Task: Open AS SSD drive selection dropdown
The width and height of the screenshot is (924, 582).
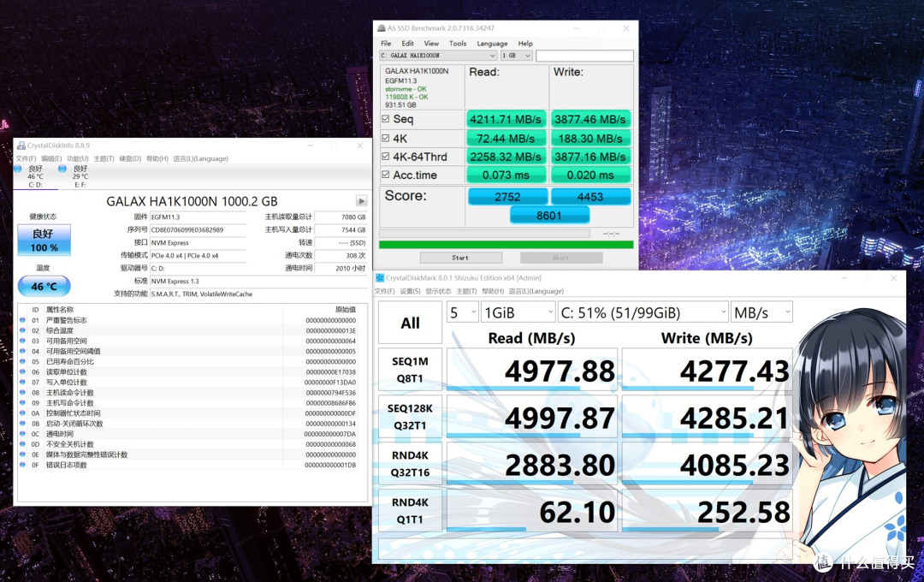Action: click(x=438, y=56)
